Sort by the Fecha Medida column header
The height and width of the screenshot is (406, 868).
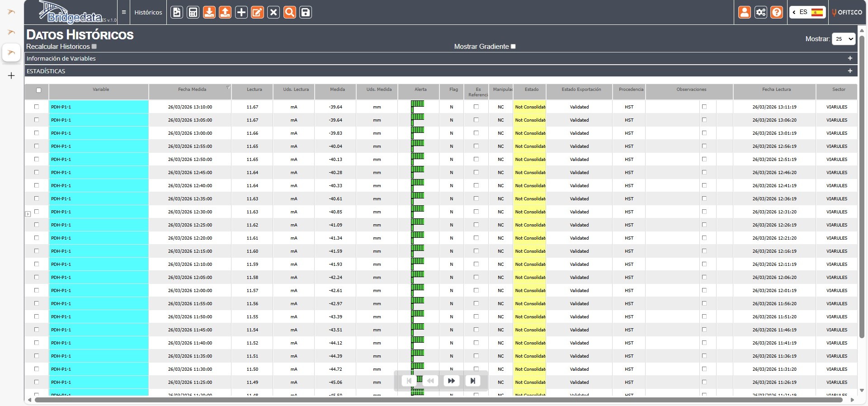tap(192, 90)
